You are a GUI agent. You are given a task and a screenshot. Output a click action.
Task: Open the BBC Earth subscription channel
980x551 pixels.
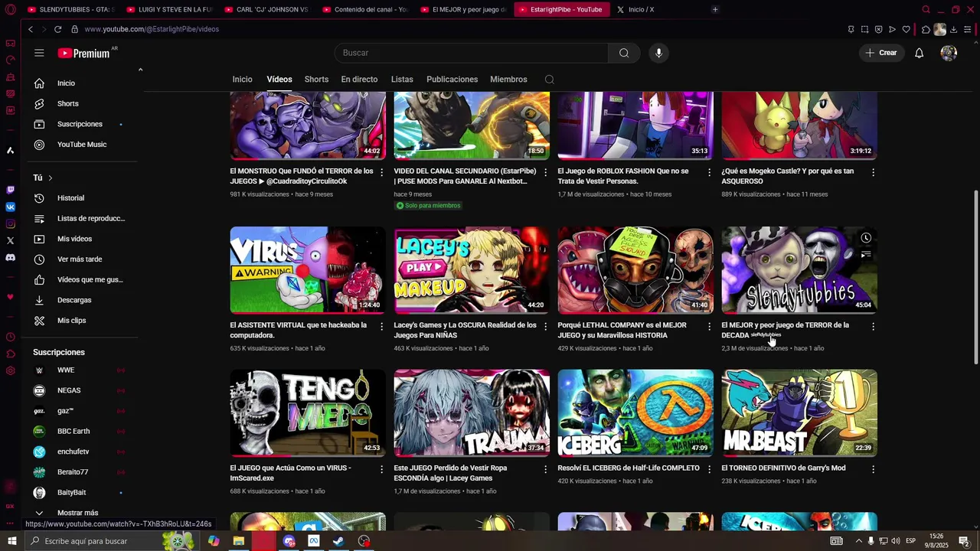pyautogui.click(x=84, y=432)
